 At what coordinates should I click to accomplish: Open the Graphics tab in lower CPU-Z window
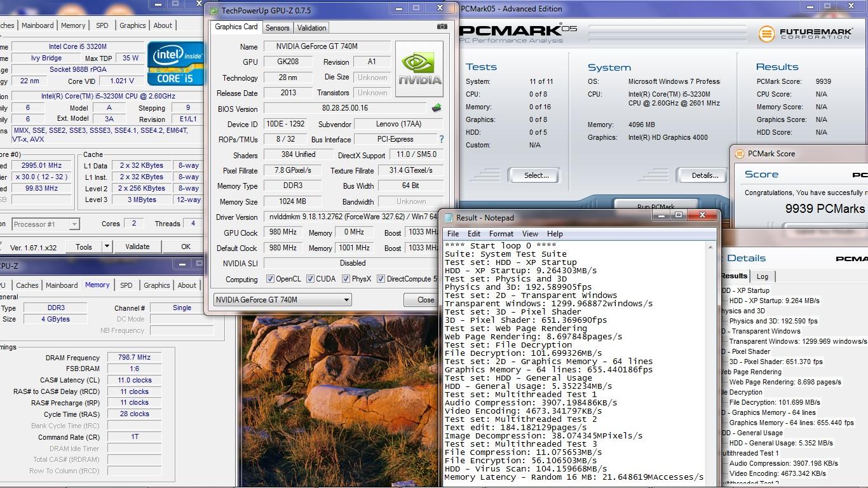click(156, 285)
